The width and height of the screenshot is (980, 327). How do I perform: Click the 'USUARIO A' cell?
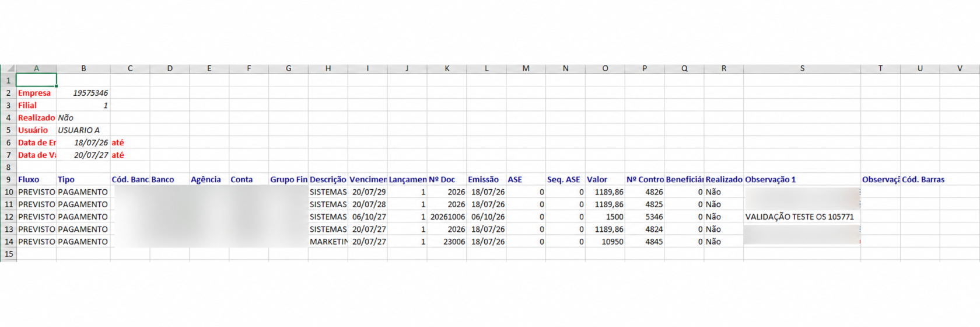coord(83,130)
